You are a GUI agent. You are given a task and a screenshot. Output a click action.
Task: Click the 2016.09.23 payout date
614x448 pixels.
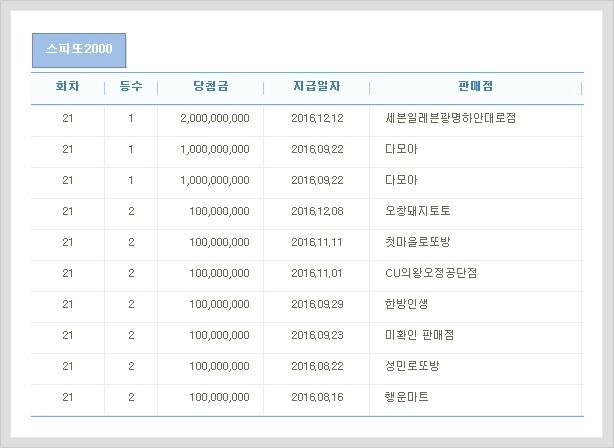pos(317,335)
